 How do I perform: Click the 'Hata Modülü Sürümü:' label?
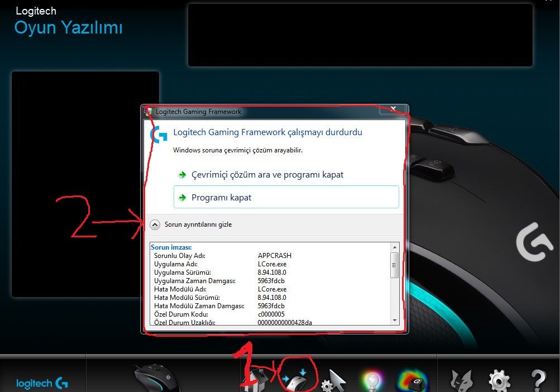187,297
